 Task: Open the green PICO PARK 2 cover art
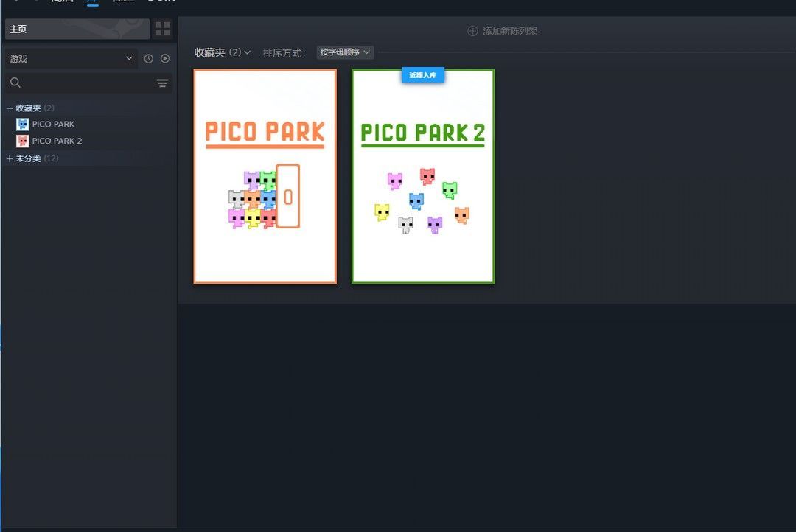(x=422, y=181)
